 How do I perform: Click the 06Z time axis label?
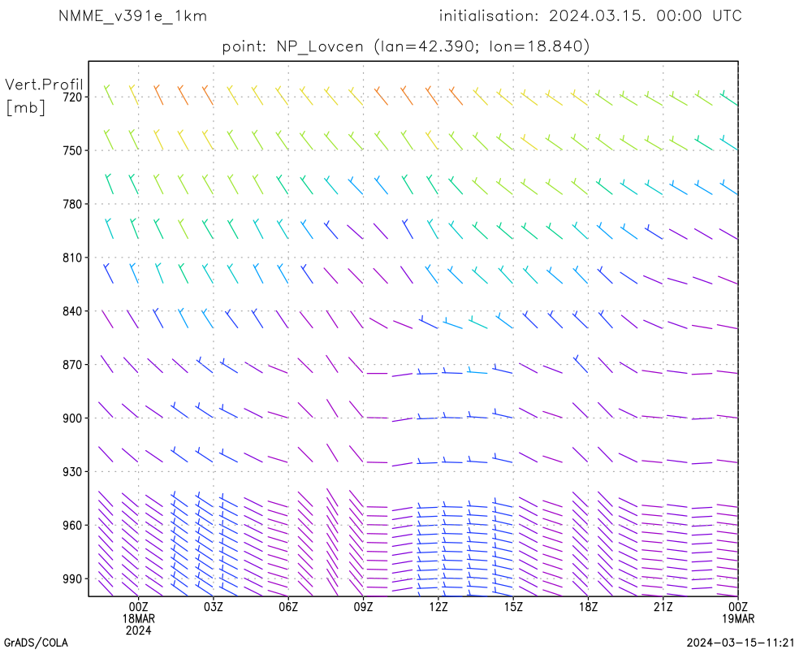(288, 607)
